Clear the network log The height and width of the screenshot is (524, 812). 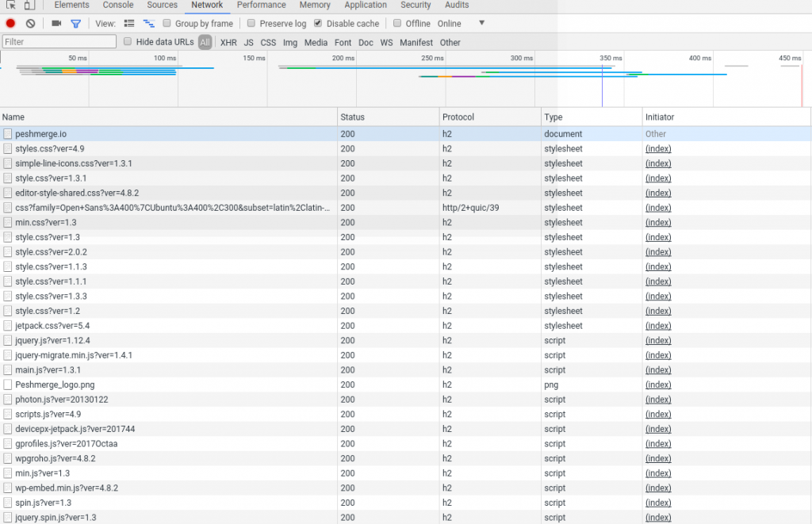pos(31,23)
